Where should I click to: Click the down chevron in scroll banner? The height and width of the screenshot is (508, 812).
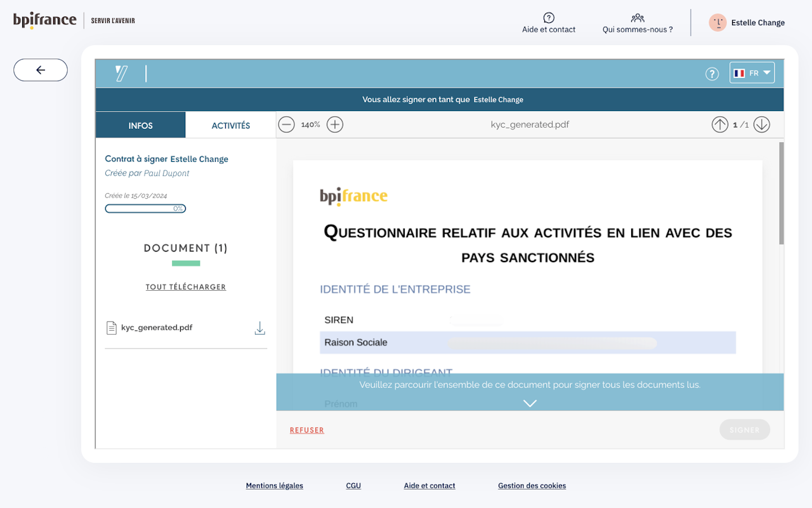tap(530, 403)
